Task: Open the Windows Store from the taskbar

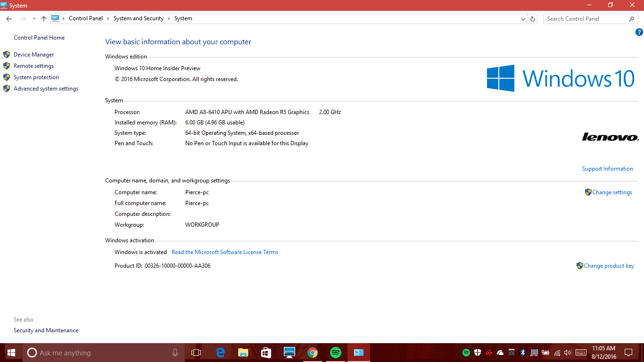Action: 266,353
